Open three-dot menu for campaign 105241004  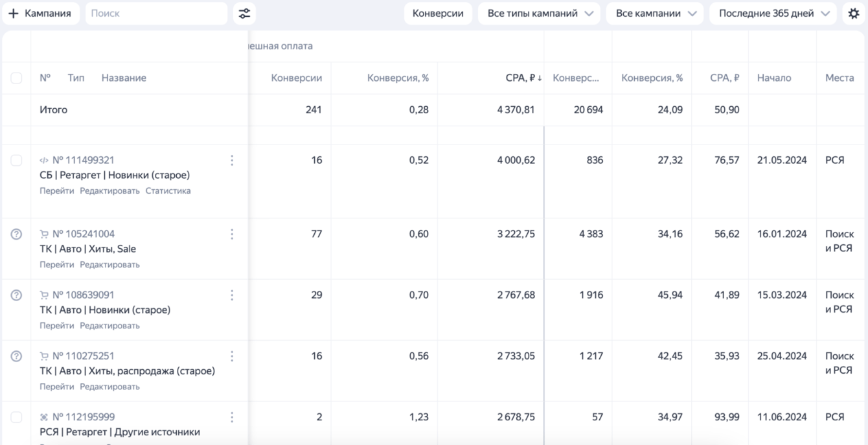232,234
